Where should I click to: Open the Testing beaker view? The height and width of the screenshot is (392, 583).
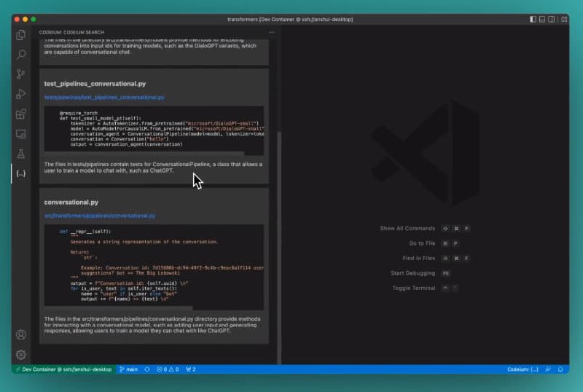point(21,154)
